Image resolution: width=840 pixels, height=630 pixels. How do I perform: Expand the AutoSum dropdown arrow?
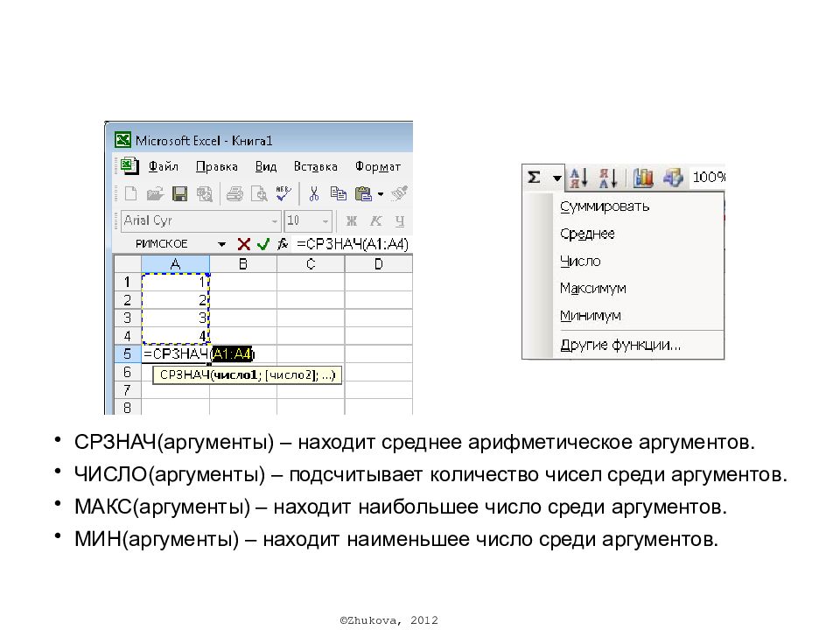coord(557,178)
